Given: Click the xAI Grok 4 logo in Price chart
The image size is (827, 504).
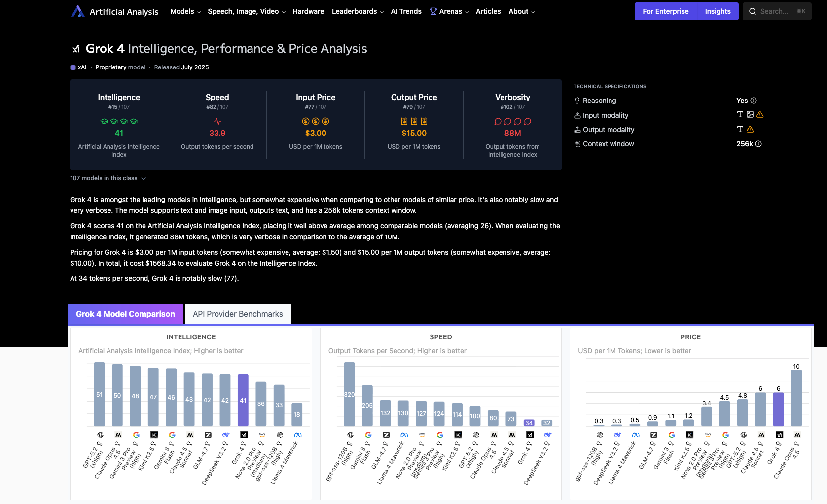Looking at the screenshot, I should (779, 435).
